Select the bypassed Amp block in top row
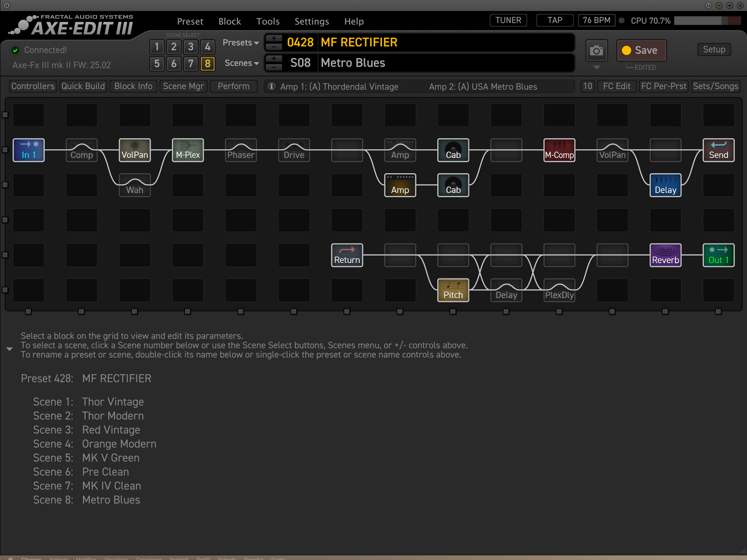Image resolution: width=747 pixels, height=560 pixels. (400, 150)
